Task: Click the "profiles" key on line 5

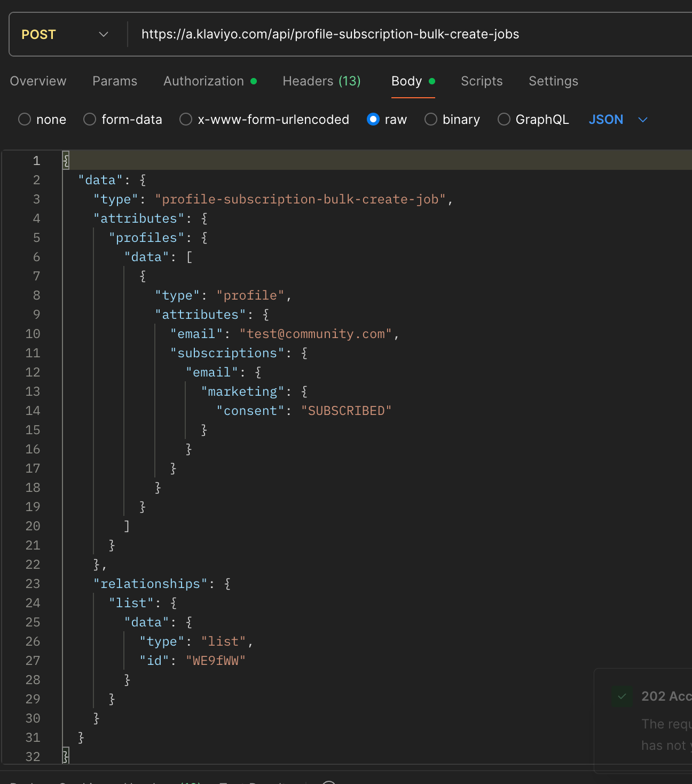Action: tap(147, 238)
